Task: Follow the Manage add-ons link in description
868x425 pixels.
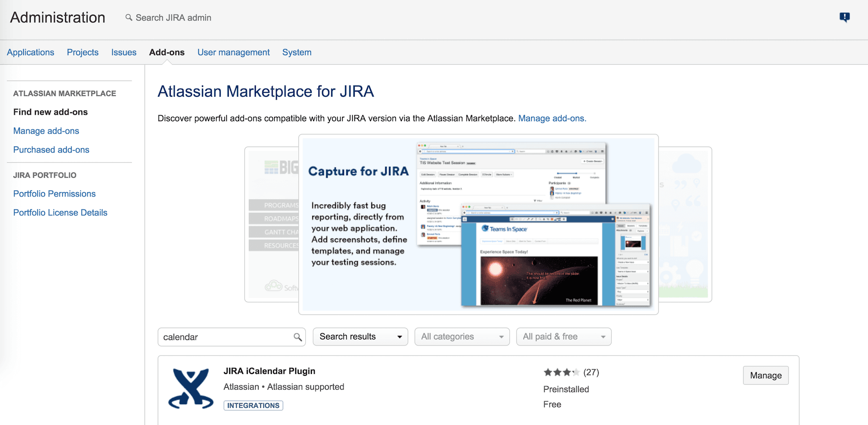Action: [x=552, y=119]
